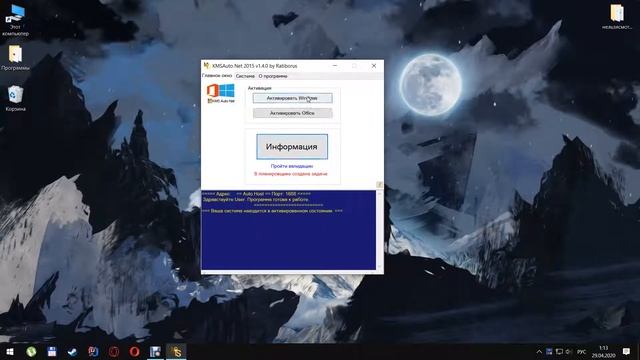Switch the РУС input language indicator
The width and height of the screenshot is (640, 360).
click(582, 352)
